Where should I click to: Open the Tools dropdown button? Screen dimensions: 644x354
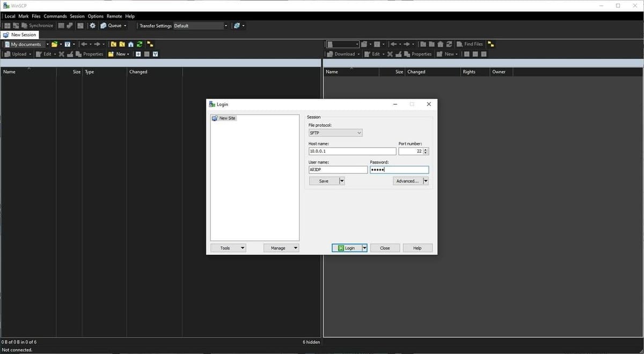228,248
